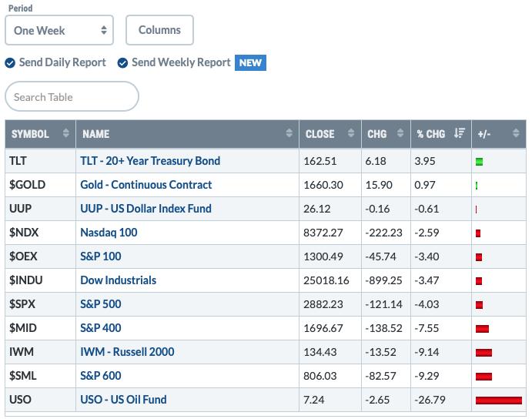The image size is (532, 419).
Task: Click the % CHG column header label
Action: pos(431,134)
